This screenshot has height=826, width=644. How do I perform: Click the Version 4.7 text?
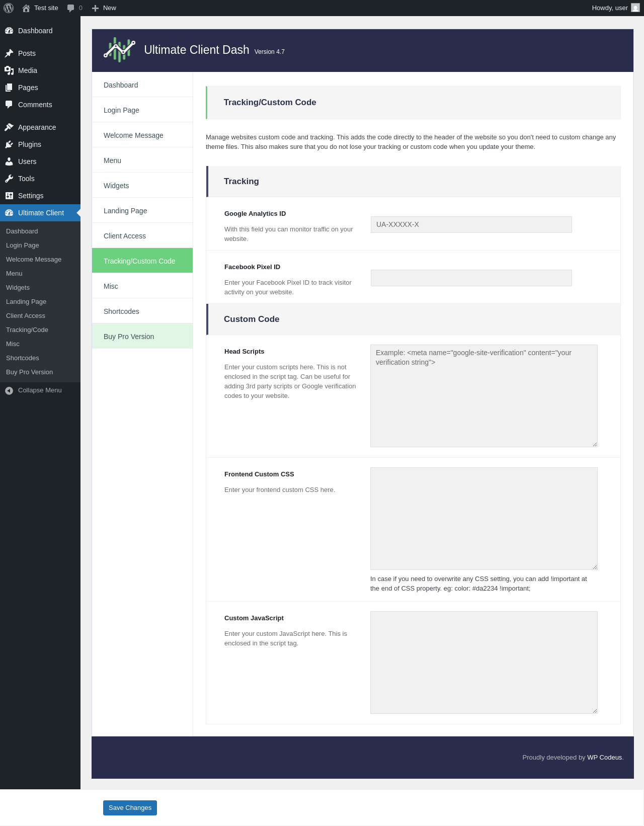click(x=270, y=52)
